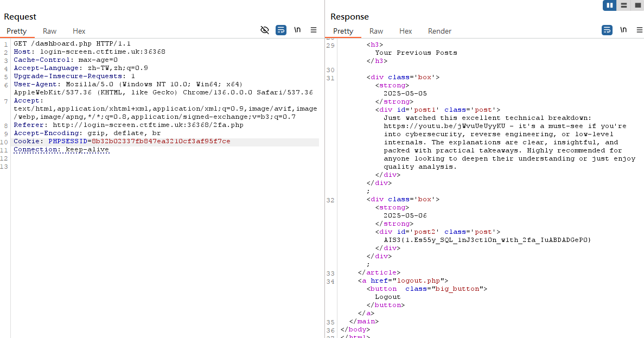Viewport: 644px width, 338px height.
Task: Select the Response Pretty tab
Action: coord(343,31)
